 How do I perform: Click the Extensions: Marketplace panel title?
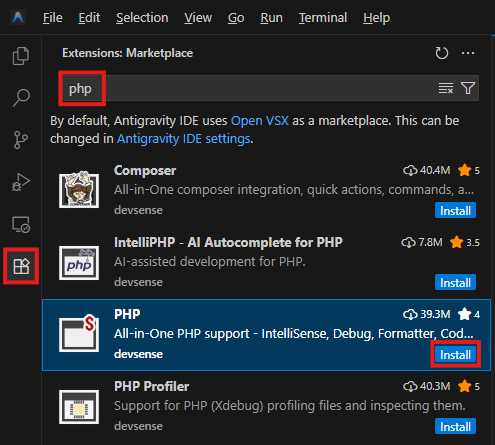pyautogui.click(x=127, y=53)
